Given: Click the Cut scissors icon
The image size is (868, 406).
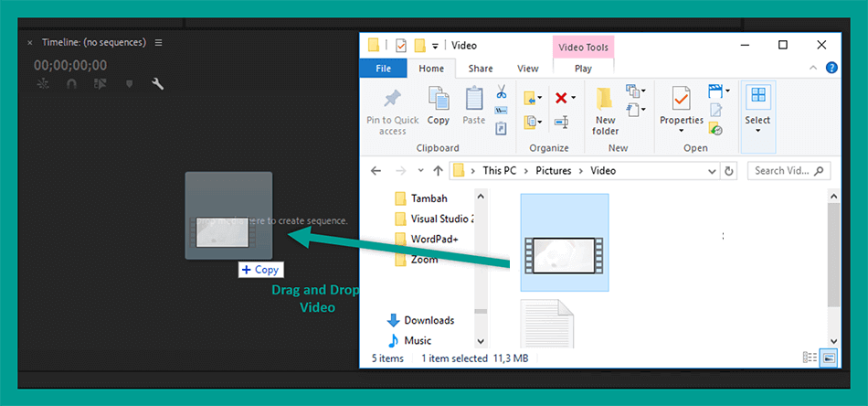Looking at the screenshot, I should (501, 91).
